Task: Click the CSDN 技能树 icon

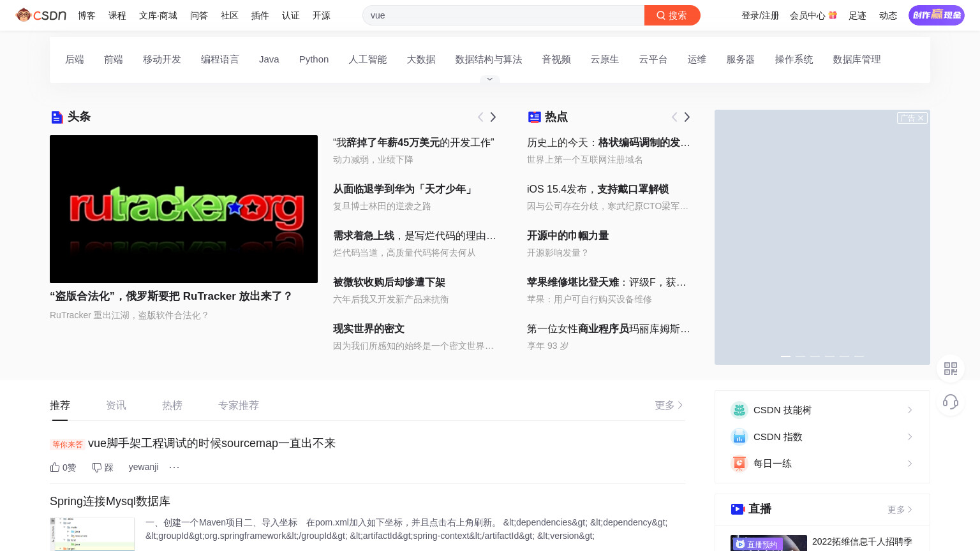Action: pos(739,410)
